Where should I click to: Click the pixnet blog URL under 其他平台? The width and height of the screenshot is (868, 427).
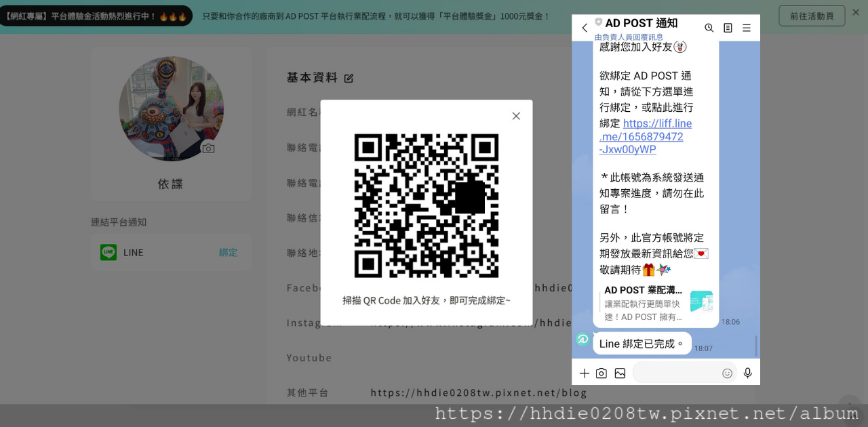479,392
